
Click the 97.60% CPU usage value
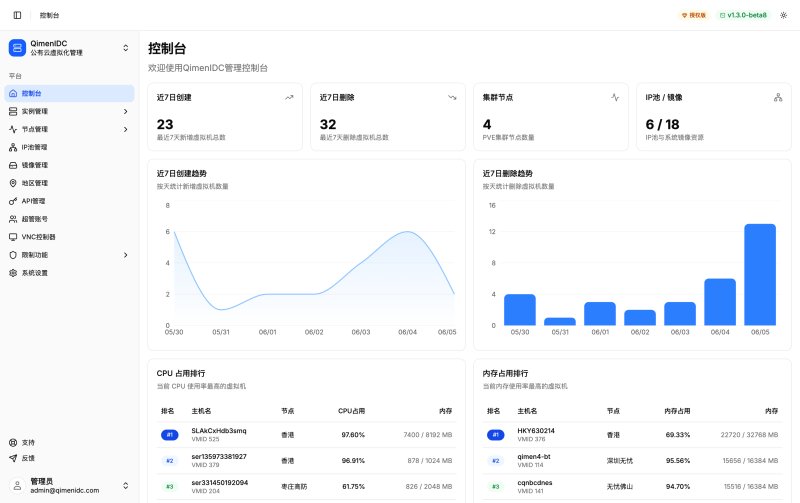click(x=353, y=435)
